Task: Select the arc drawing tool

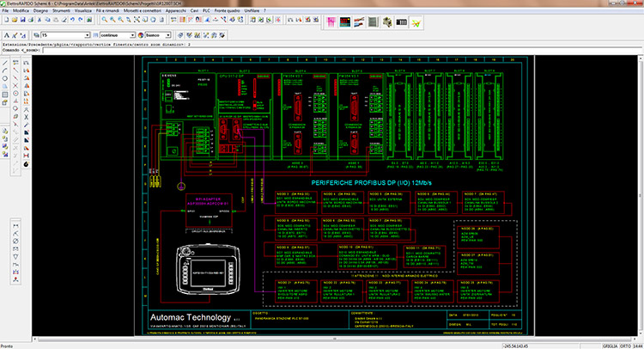Action: coord(5,70)
